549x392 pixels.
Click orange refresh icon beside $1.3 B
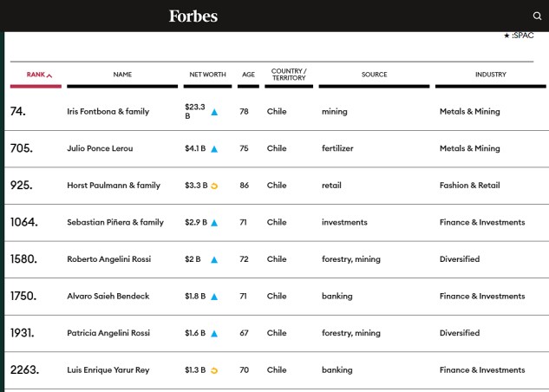[x=214, y=370]
